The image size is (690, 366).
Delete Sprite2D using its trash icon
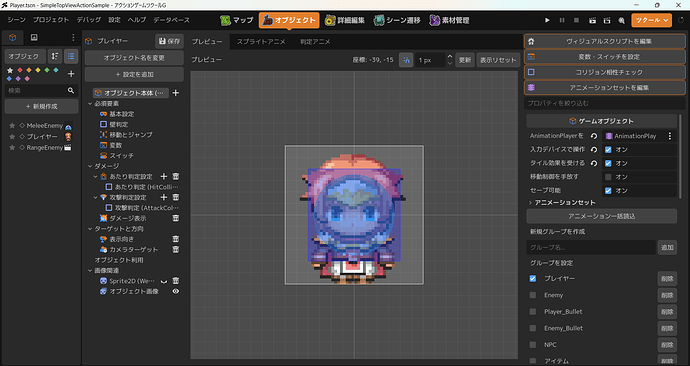tap(176, 281)
